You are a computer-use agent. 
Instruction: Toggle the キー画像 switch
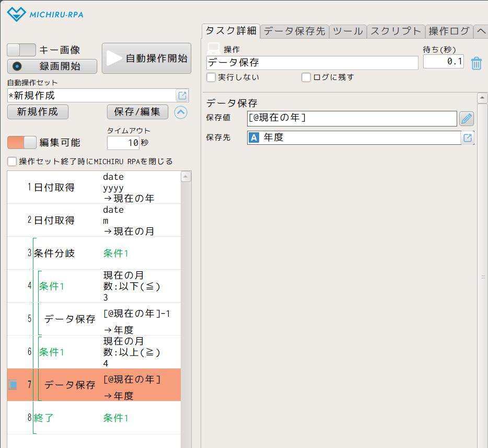(x=21, y=50)
